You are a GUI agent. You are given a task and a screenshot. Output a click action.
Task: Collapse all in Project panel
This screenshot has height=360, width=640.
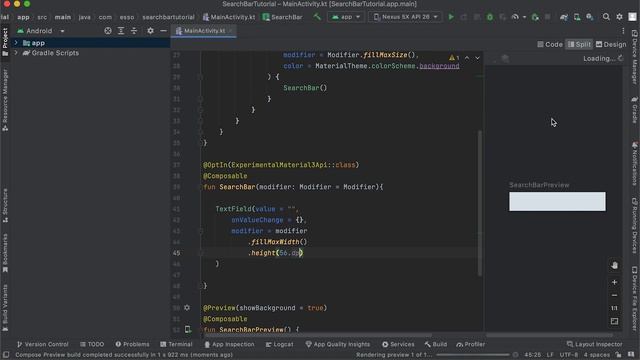134,31
